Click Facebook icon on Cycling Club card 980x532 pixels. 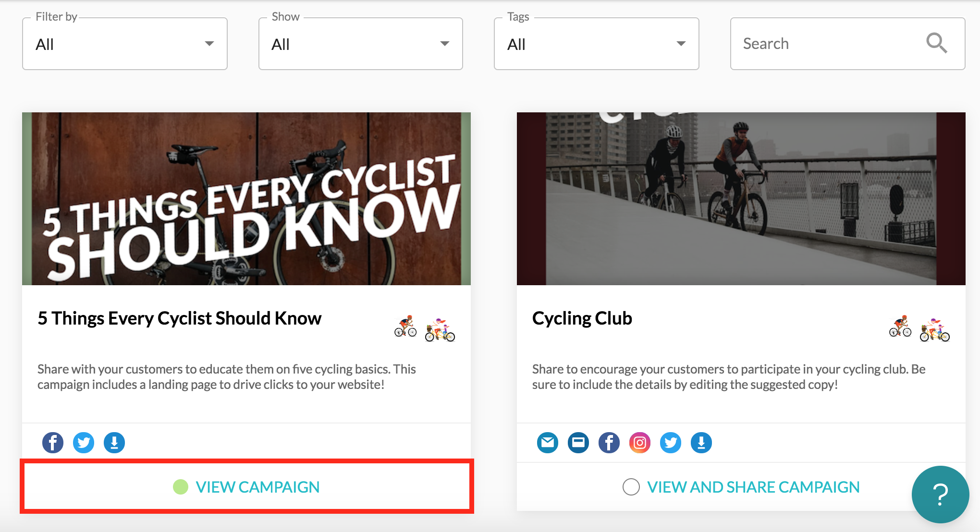pos(609,443)
